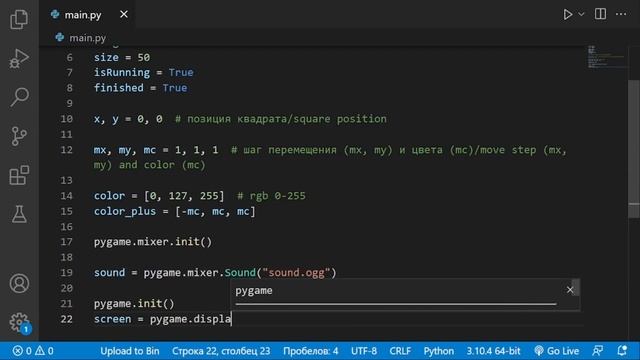
Task: Click the finished = True line
Action: click(x=140, y=88)
